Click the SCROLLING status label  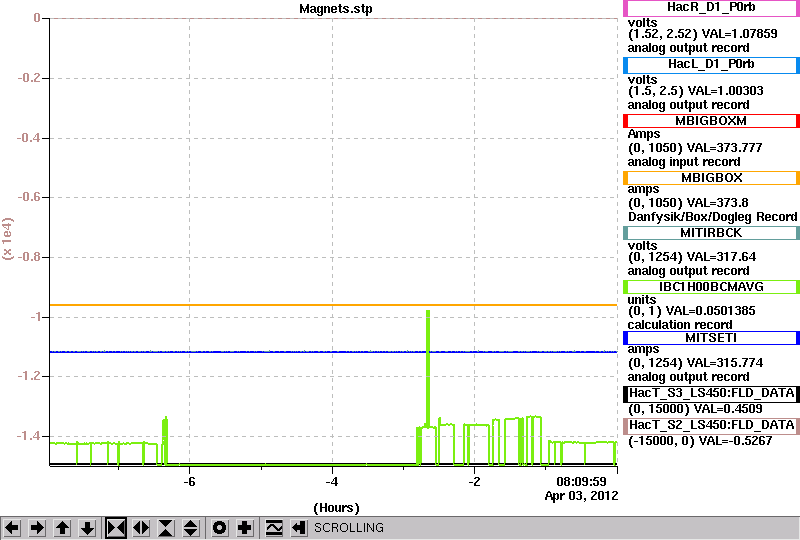348,528
